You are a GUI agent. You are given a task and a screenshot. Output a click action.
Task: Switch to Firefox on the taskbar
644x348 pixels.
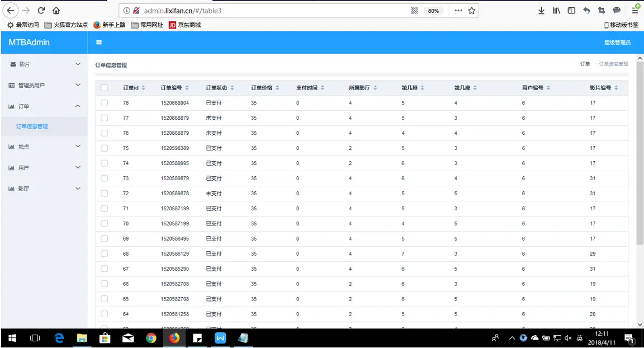(x=174, y=338)
